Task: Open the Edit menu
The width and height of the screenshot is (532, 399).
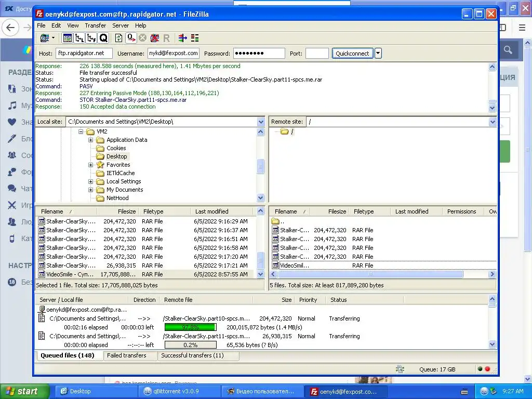Action: coord(56,25)
